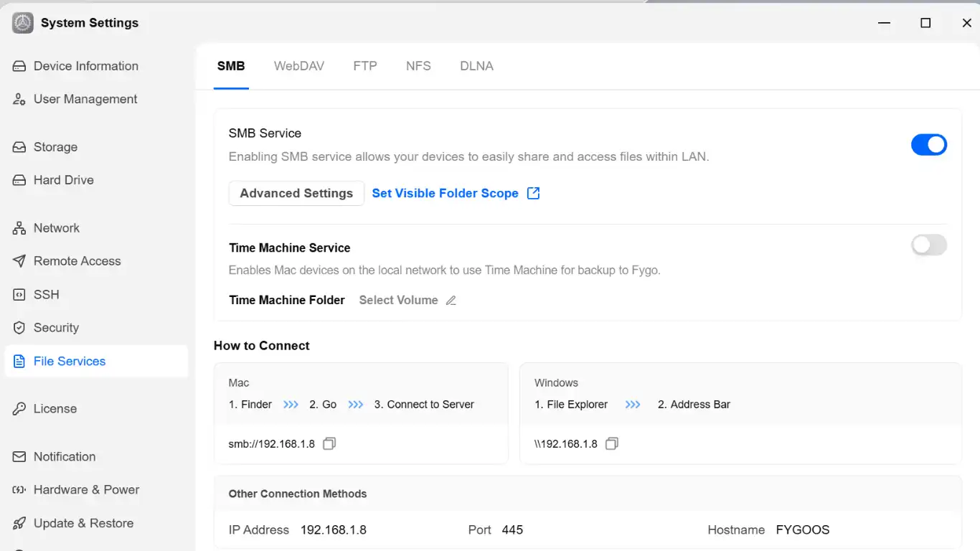The width and height of the screenshot is (980, 551).
Task: Open the License page
Action: (x=96, y=409)
